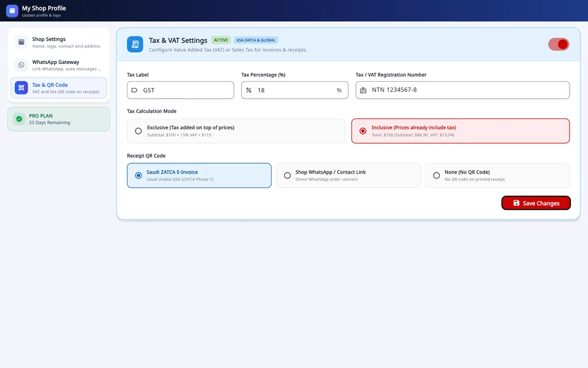The width and height of the screenshot is (588, 368).
Task: Select Exclusive tax calculation mode
Action: pyautogui.click(x=236, y=131)
